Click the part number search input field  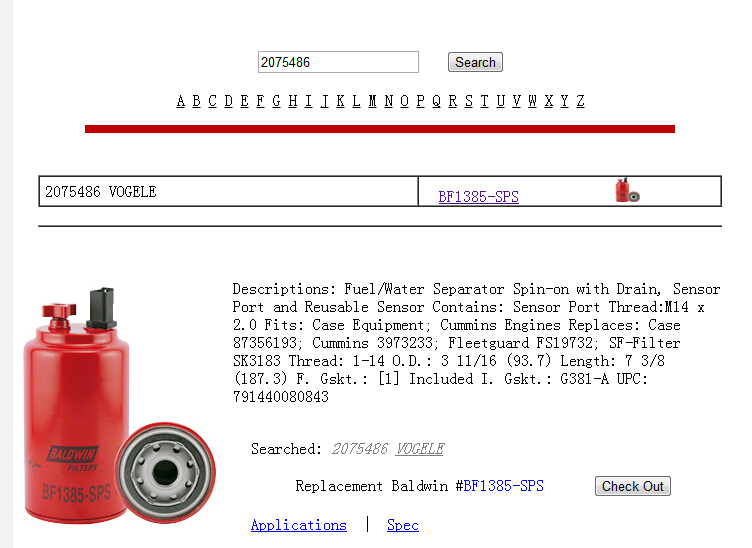click(338, 62)
